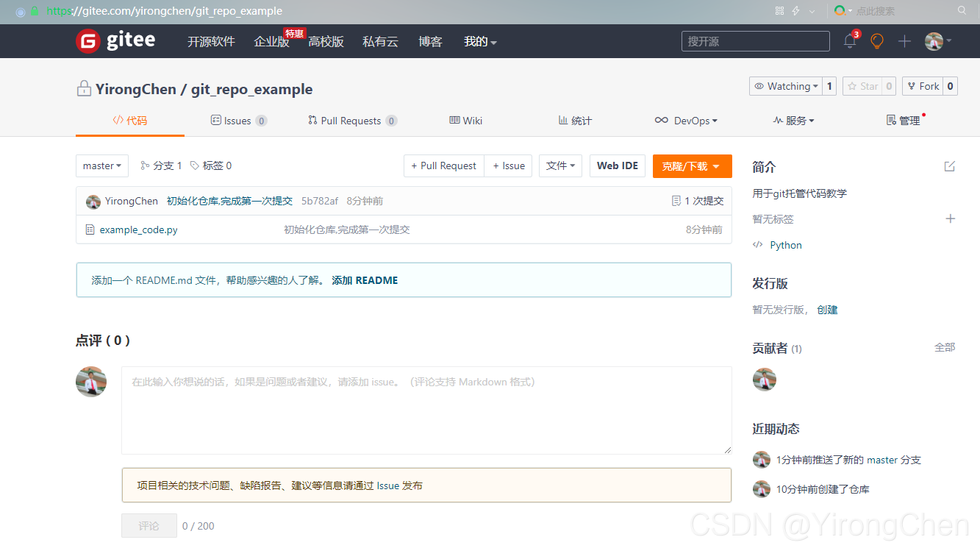Focus the 搜开源 search field

(756, 41)
